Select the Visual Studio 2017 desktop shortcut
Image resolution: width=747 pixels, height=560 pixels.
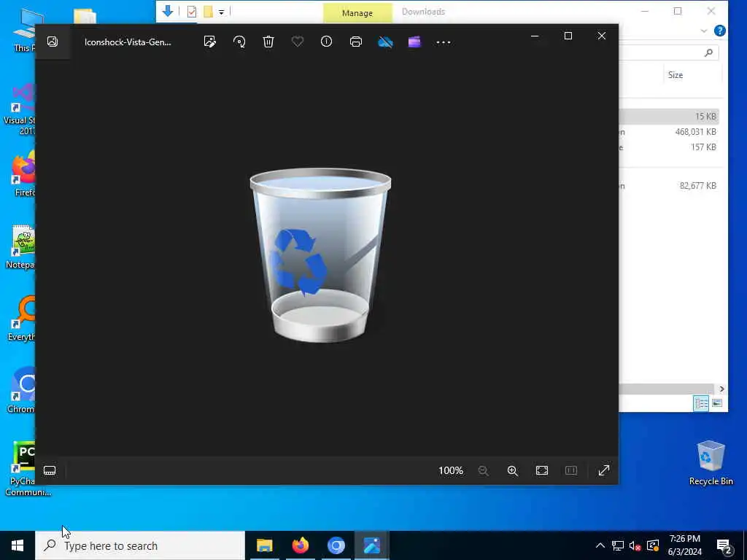coord(20,109)
